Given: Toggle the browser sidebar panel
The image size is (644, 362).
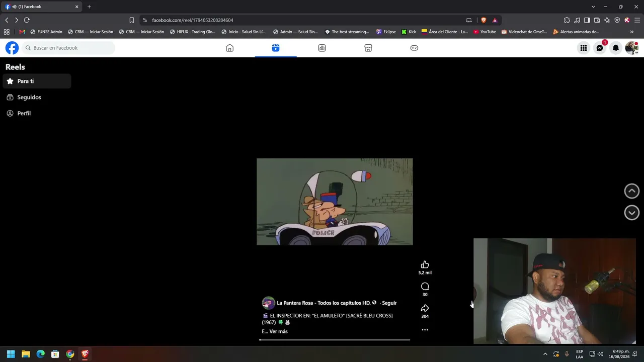Looking at the screenshot, I should 587,20.
